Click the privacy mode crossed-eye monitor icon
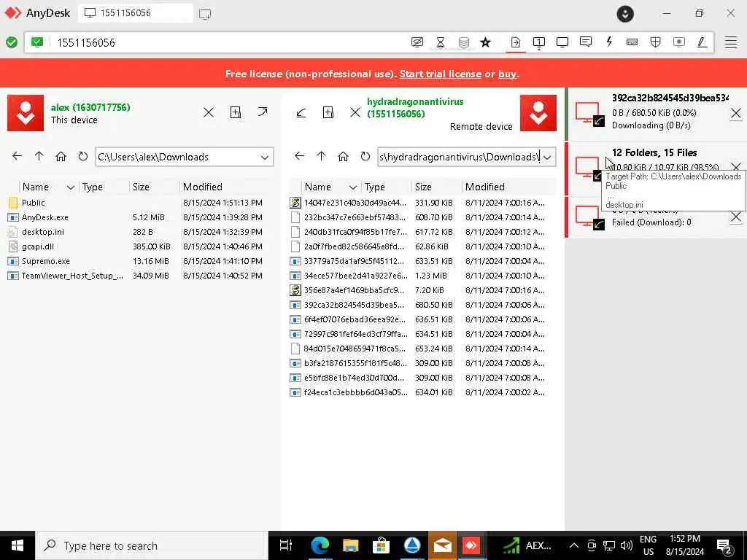The width and height of the screenshot is (747, 560). (417, 42)
